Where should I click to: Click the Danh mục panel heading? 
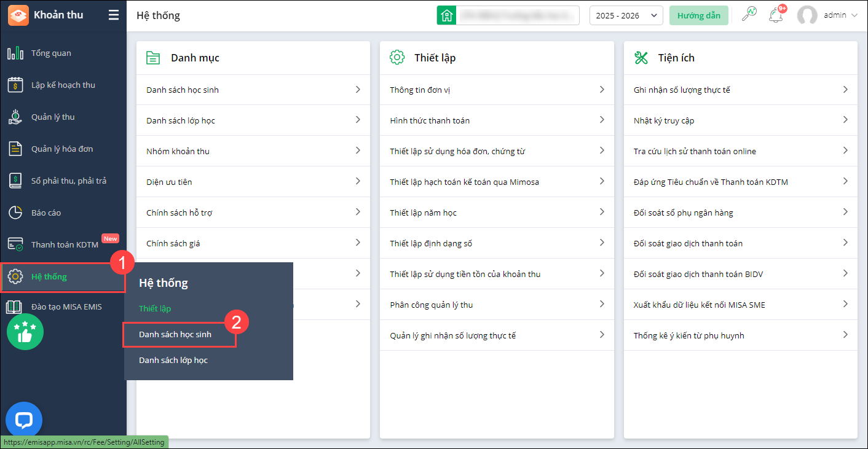pos(195,58)
